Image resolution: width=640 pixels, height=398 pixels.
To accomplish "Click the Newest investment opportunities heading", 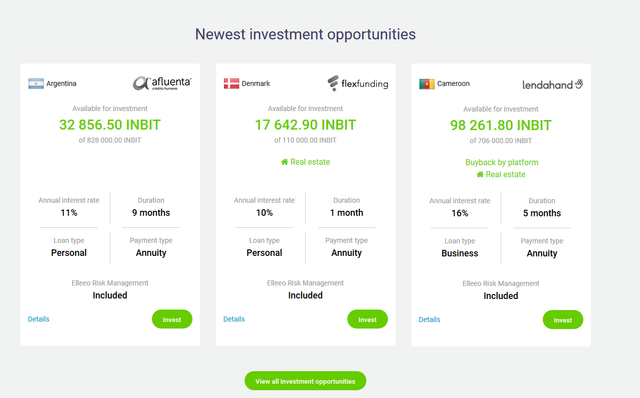I will pos(305,34).
